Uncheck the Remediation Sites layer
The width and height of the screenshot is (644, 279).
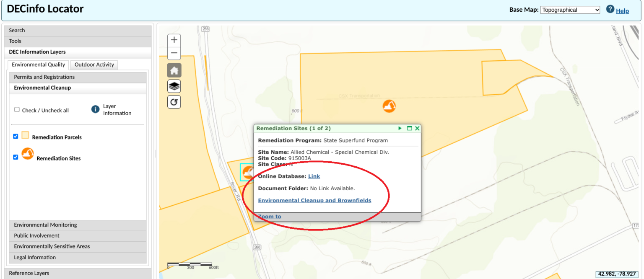16,157
